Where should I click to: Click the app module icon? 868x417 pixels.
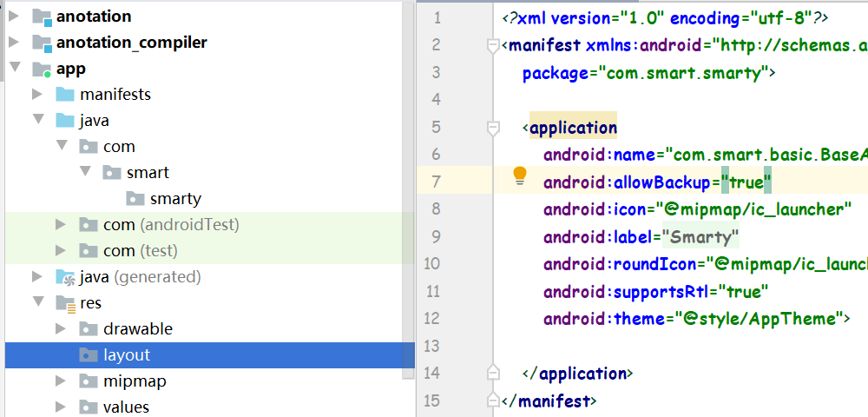[x=42, y=69]
